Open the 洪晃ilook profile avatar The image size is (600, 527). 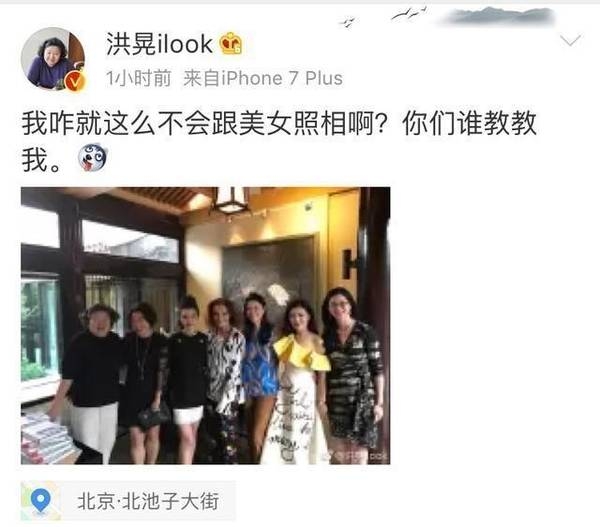[x=52, y=59]
